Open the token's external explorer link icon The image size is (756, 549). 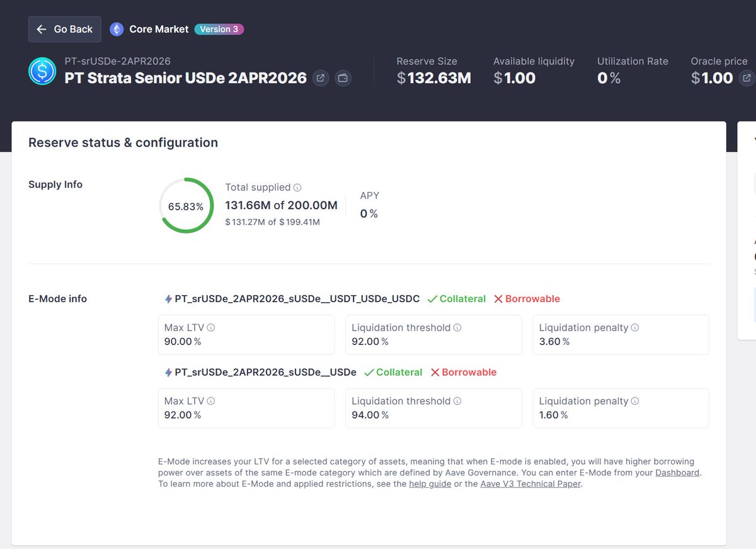(321, 78)
